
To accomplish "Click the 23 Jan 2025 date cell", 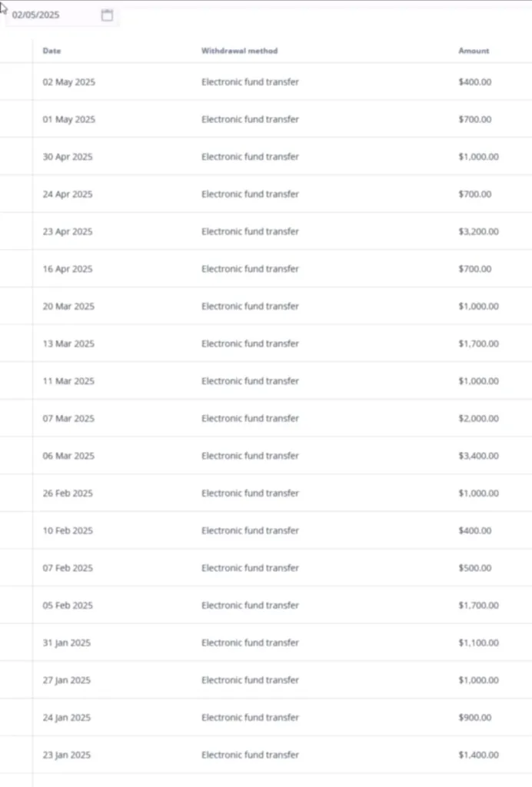I will click(x=66, y=755).
